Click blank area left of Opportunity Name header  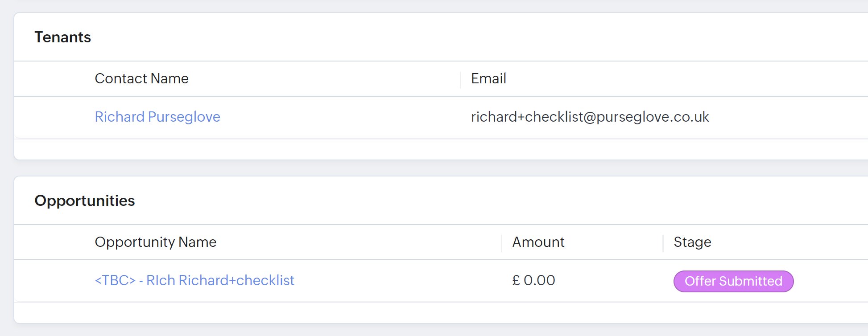(54, 242)
